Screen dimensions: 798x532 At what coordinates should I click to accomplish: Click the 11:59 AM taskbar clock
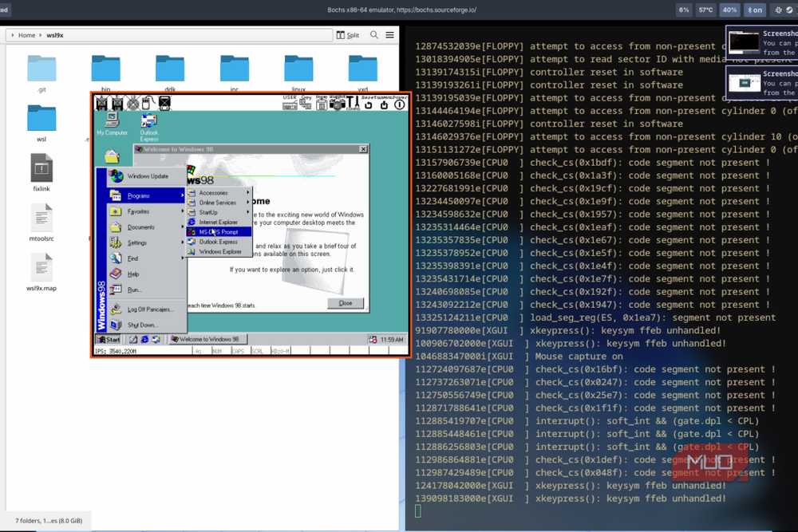point(392,340)
